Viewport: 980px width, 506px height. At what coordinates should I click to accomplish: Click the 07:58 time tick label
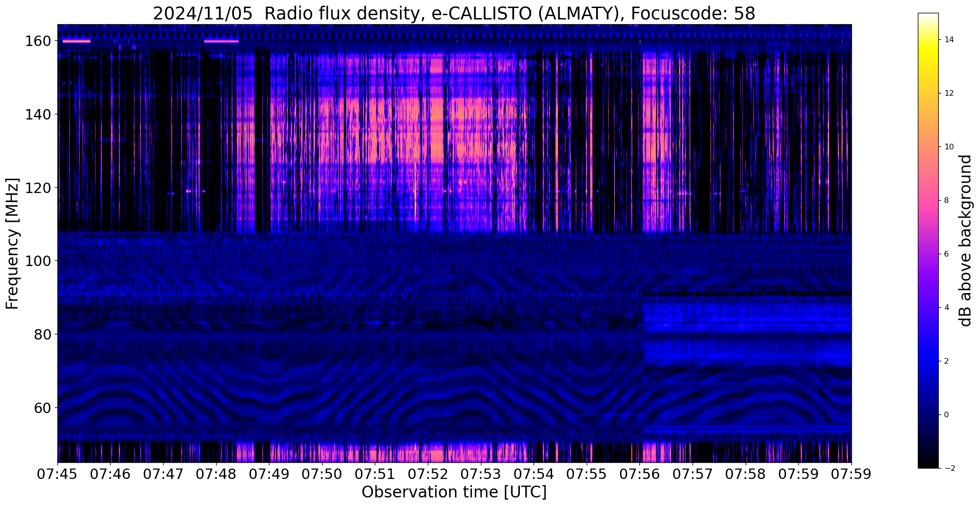click(x=746, y=474)
